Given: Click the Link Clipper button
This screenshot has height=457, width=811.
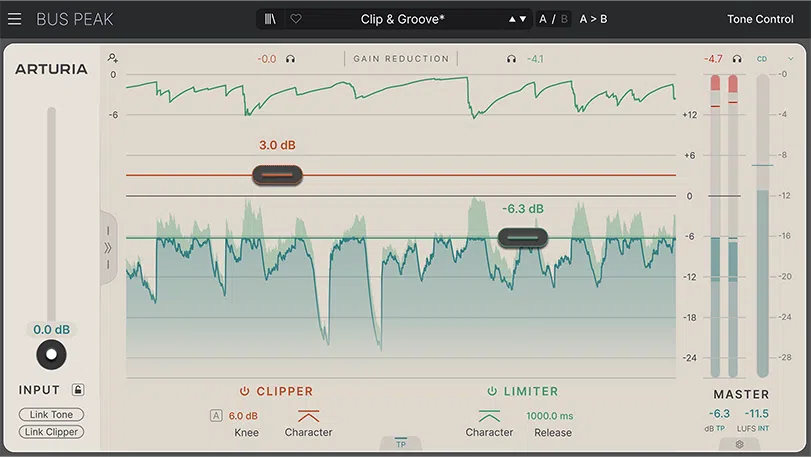Looking at the screenshot, I should point(51,432).
